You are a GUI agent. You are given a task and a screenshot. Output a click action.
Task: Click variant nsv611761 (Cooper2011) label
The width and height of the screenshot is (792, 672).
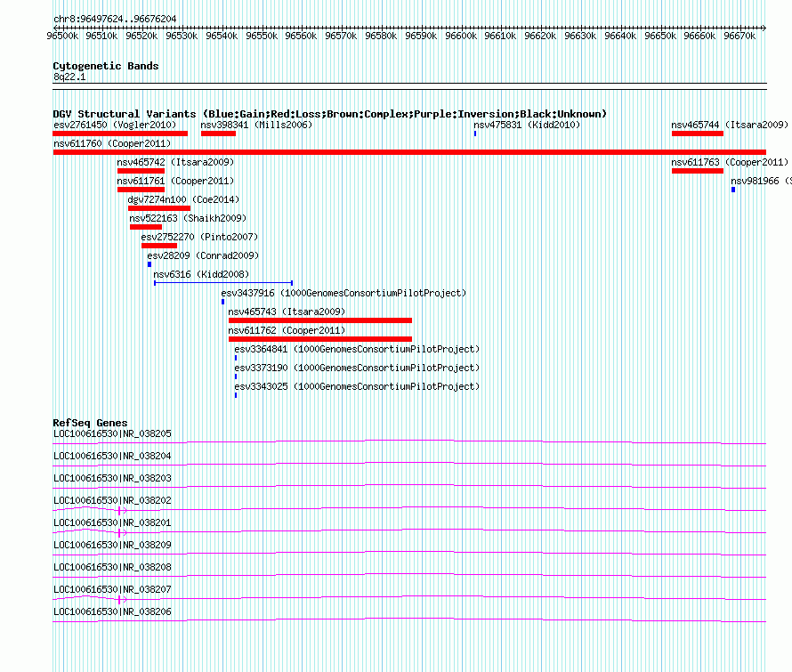[175, 181]
